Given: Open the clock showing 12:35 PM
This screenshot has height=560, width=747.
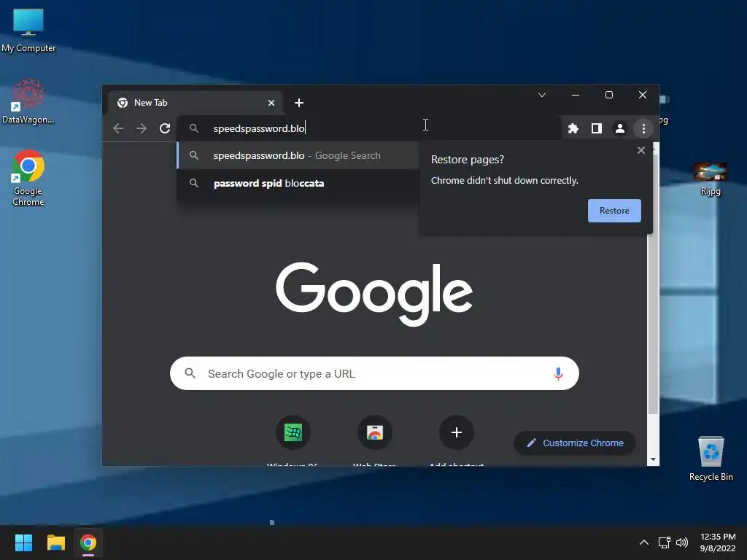Looking at the screenshot, I should click(718, 542).
